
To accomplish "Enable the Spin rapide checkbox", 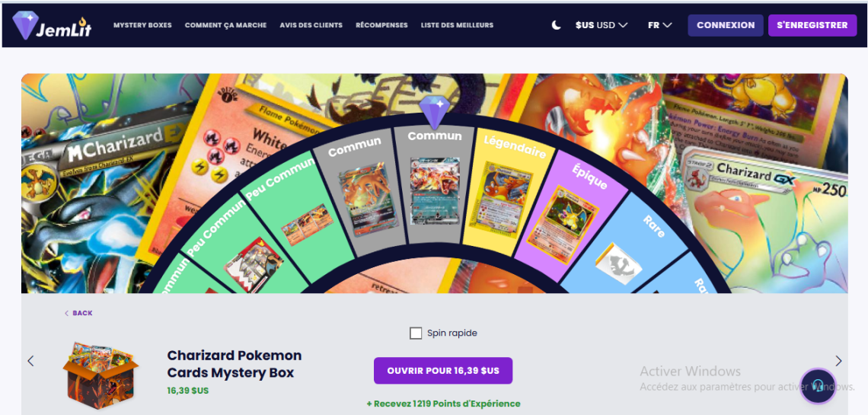I will coord(415,333).
